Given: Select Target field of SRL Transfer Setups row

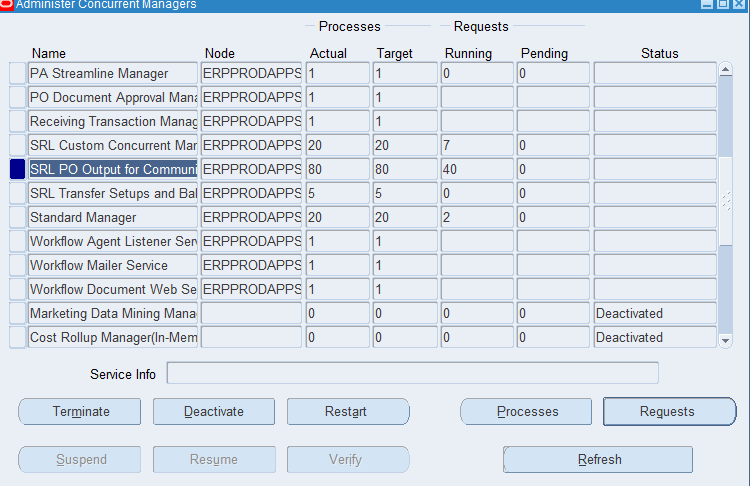Looking at the screenshot, I should [x=405, y=194].
